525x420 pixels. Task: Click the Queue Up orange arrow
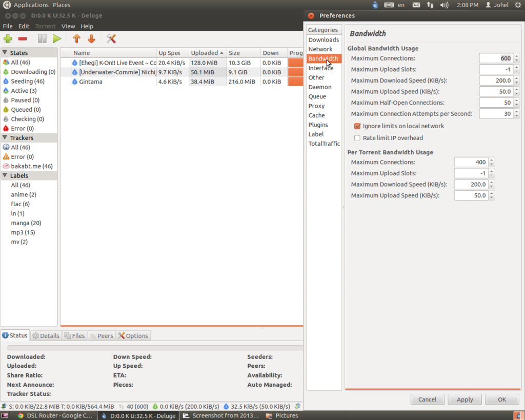click(x=76, y=38)
